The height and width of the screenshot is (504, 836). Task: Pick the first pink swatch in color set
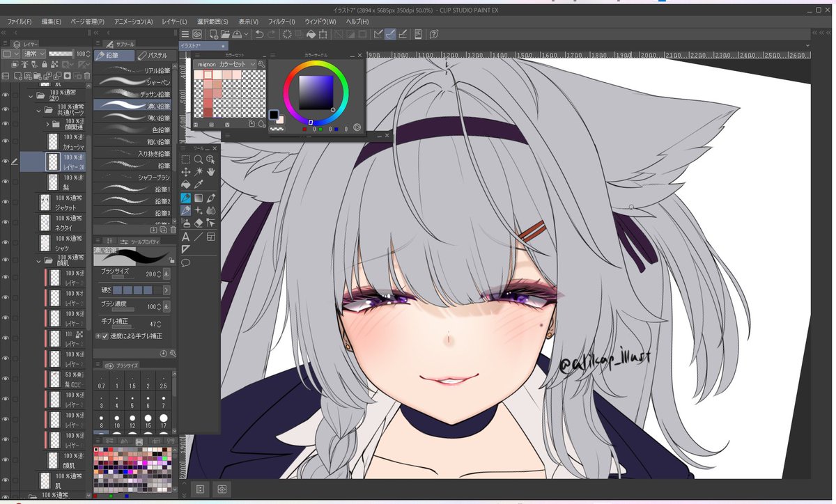click(199, 74)
